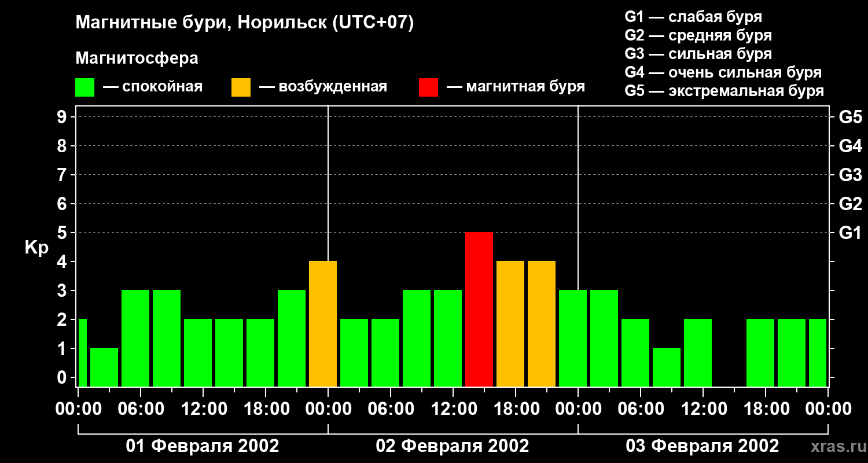Click the 18:00 time label for 01 Февраля
The height and width of the screenshot is (463, 868).
(266, 409)
